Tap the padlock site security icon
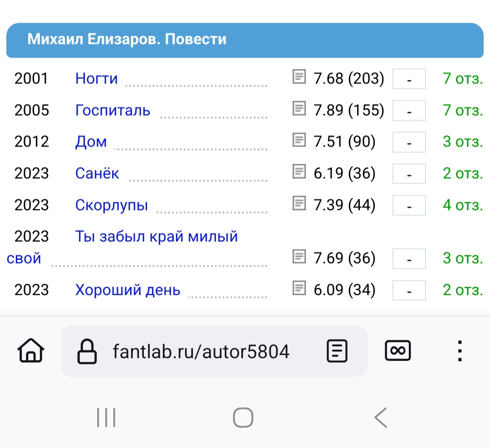 87,351
